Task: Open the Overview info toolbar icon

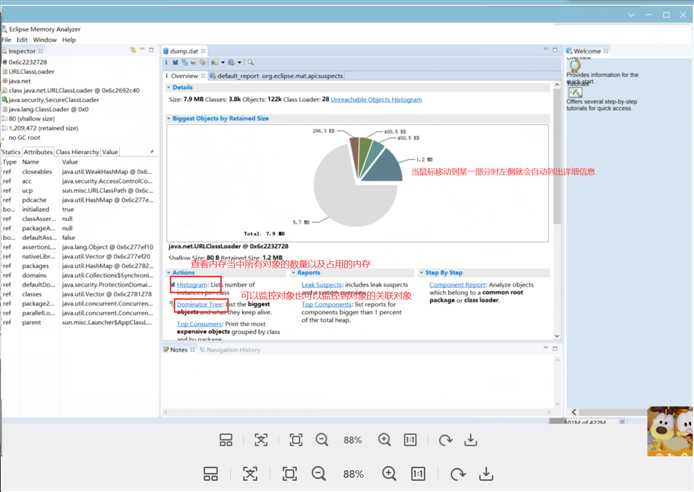Action: tap(166, 62)
